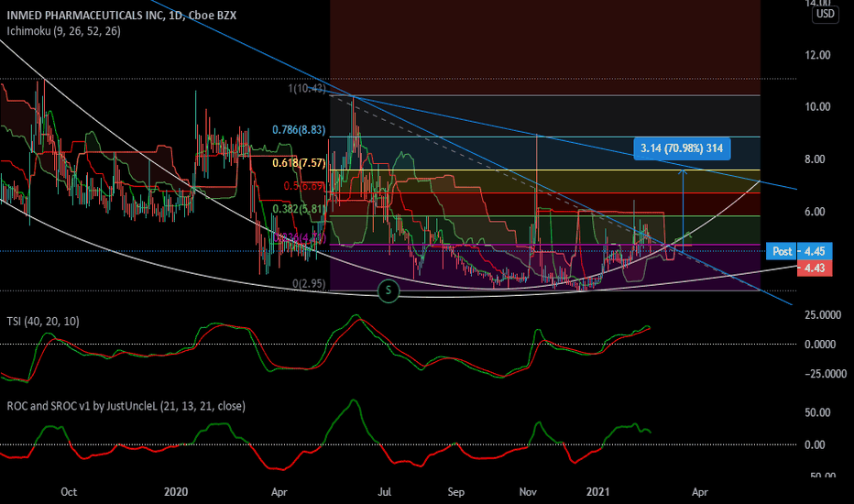
Task: Click the 6.00 price axis value
Action: tap(815, 212)
